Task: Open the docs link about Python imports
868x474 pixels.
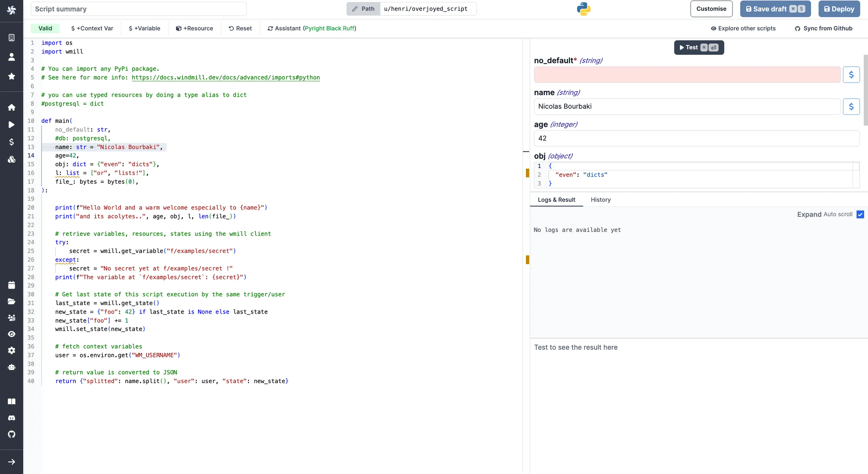Action: [226, 77]
